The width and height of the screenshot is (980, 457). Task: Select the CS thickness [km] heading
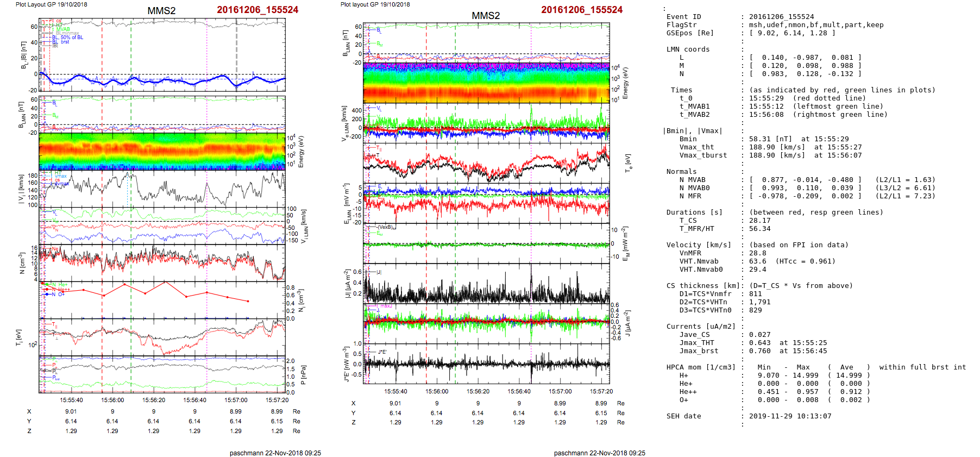(x=703, y=286)
